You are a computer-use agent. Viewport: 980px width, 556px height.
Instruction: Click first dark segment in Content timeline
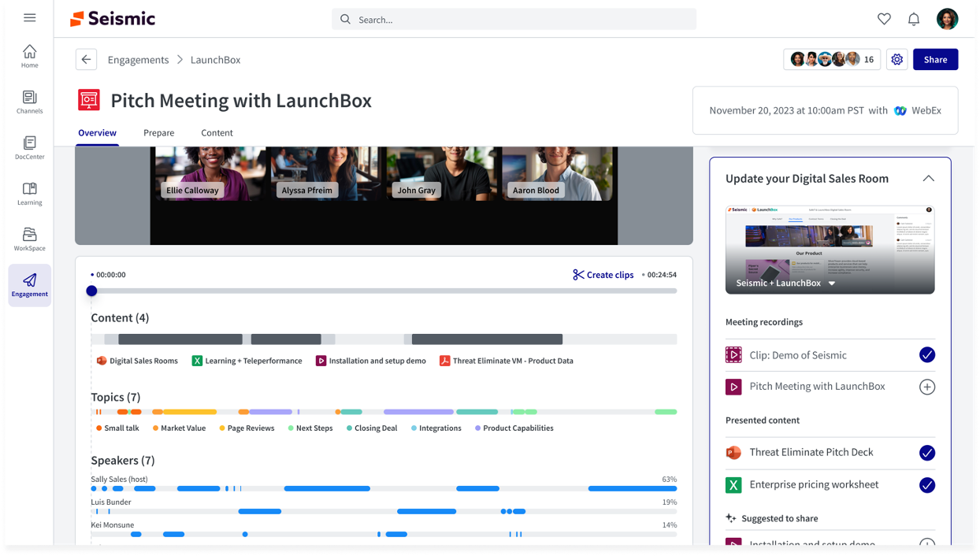click(x=180, y=339)
